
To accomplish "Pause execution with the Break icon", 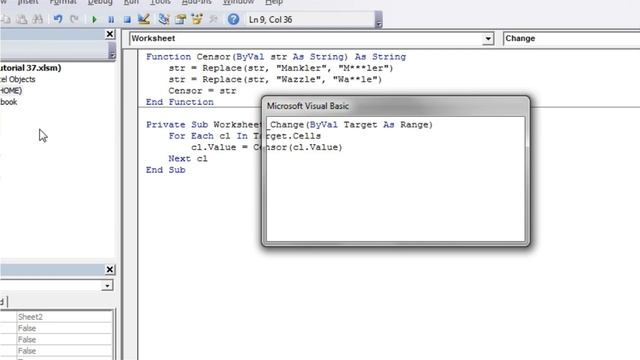I will [x=111, y=20].
